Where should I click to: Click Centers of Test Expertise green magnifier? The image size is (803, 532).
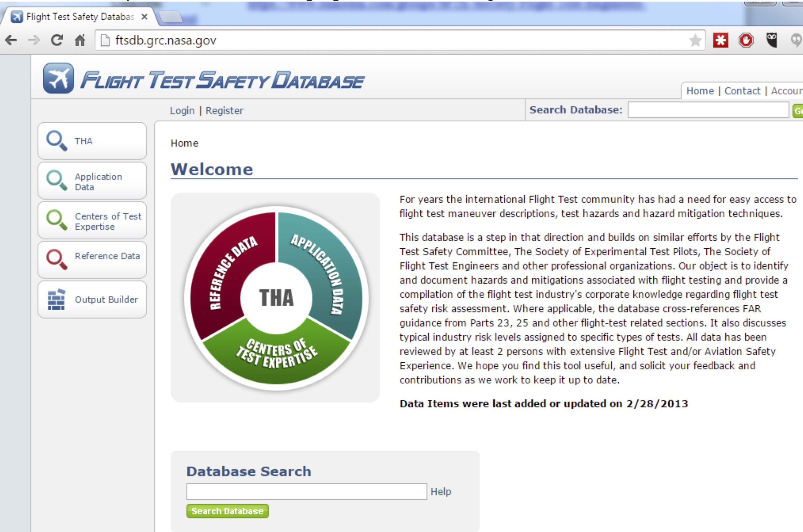pos(56,220)
